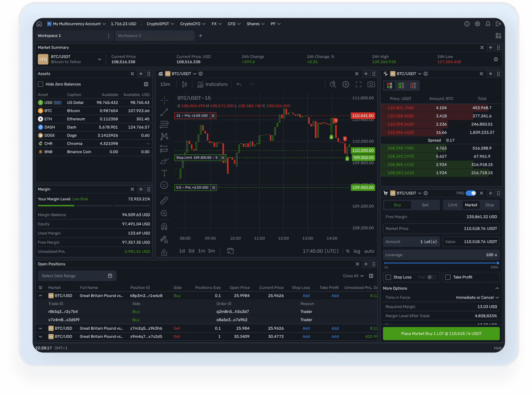532x396 pixels.
Task: Click Place Market Buy 1 LOT button
Action: pyautogui.click(x=441, y=334)
